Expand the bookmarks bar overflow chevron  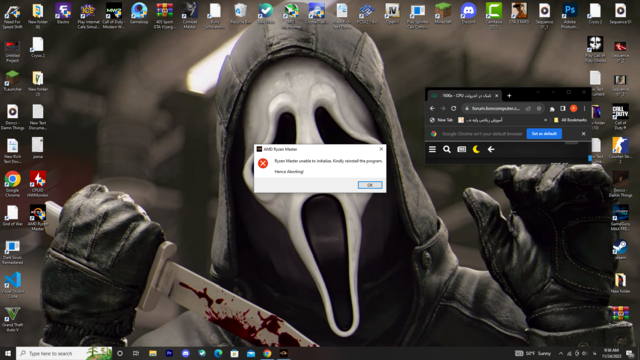click(545, 120)
